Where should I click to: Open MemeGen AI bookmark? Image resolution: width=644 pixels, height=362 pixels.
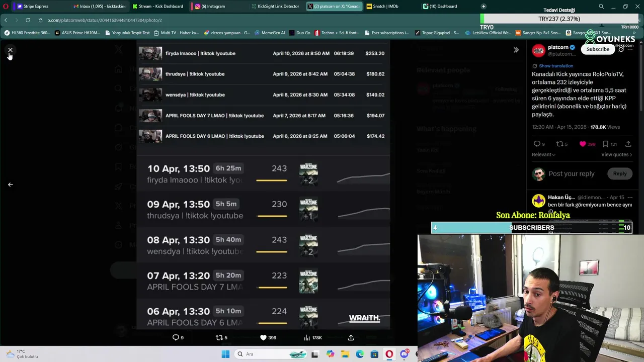point(270,33)
